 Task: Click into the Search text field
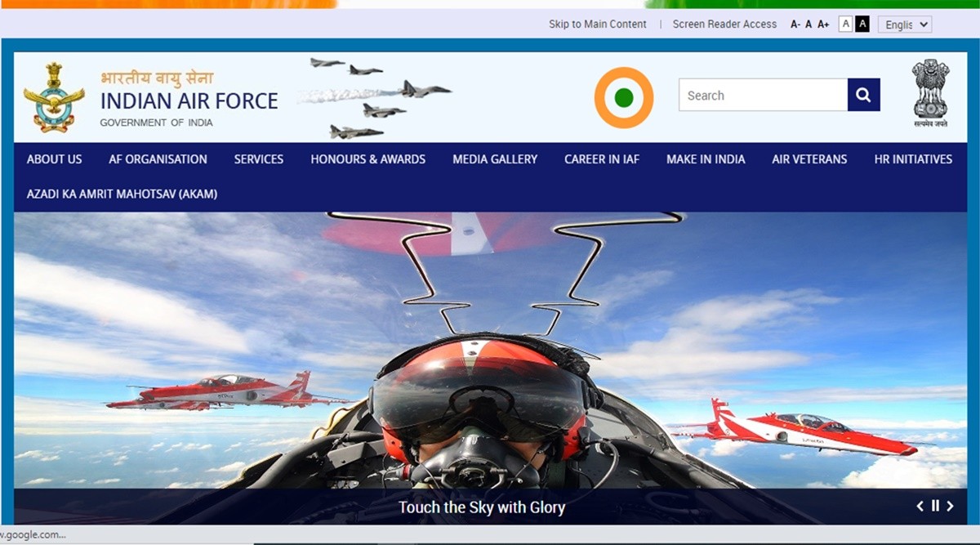click(762, 96)
